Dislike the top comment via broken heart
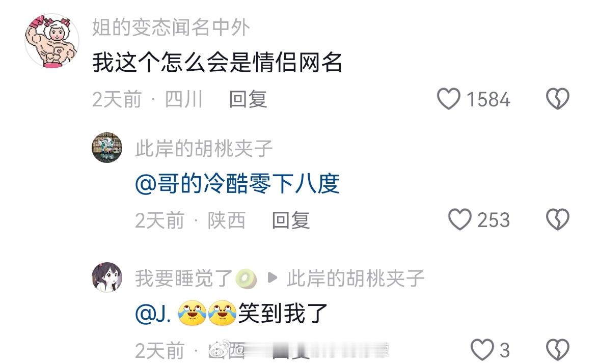The height and width of the screenshot is (364, 599). pyautogui.click(x=557, y=99)
